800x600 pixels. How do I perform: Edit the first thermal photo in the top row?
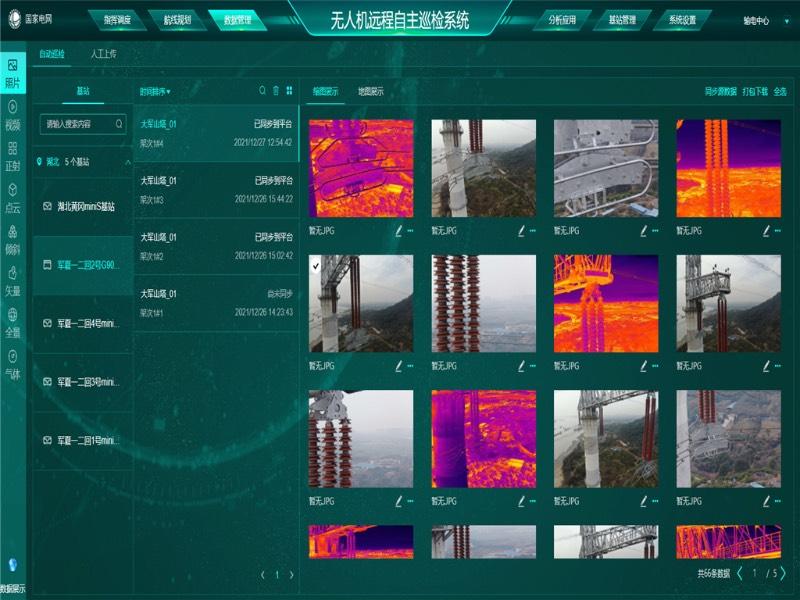pyautogui.click(x=398, y=231)
